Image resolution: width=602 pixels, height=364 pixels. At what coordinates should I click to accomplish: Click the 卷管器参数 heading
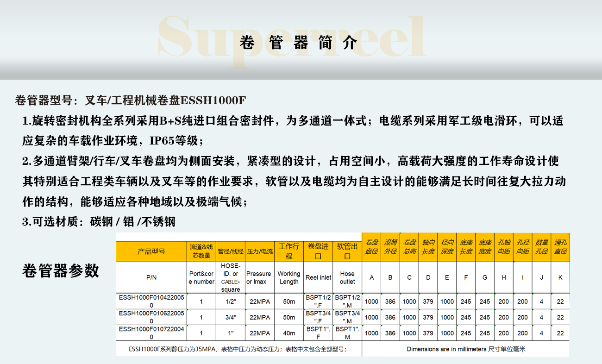coord(61,270)
